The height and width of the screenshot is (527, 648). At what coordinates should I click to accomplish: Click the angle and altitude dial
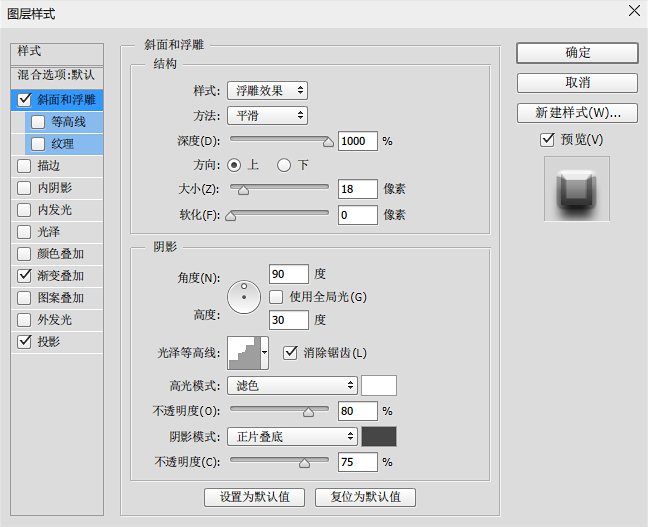244,297
